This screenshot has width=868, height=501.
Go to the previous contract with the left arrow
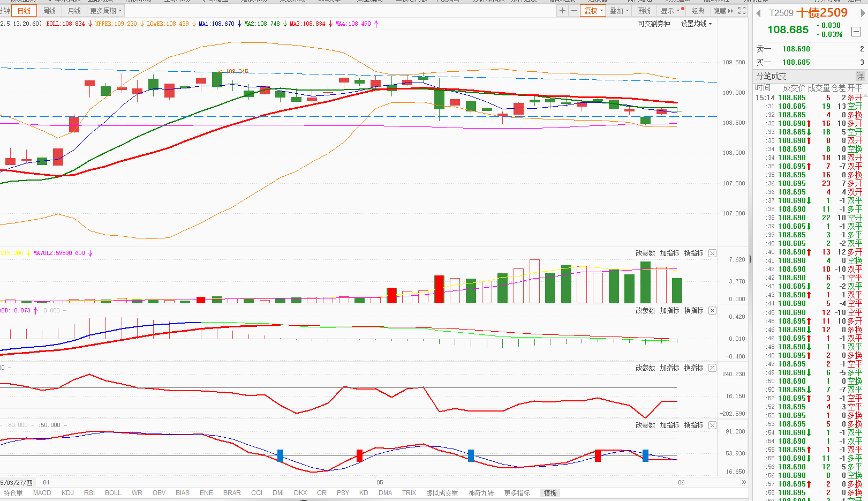758,13
